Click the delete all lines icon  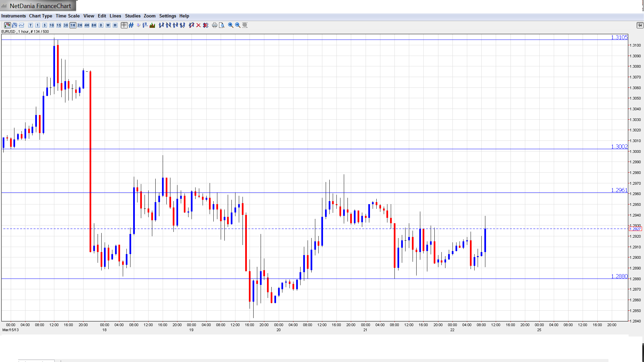click(x=206, y=25)
